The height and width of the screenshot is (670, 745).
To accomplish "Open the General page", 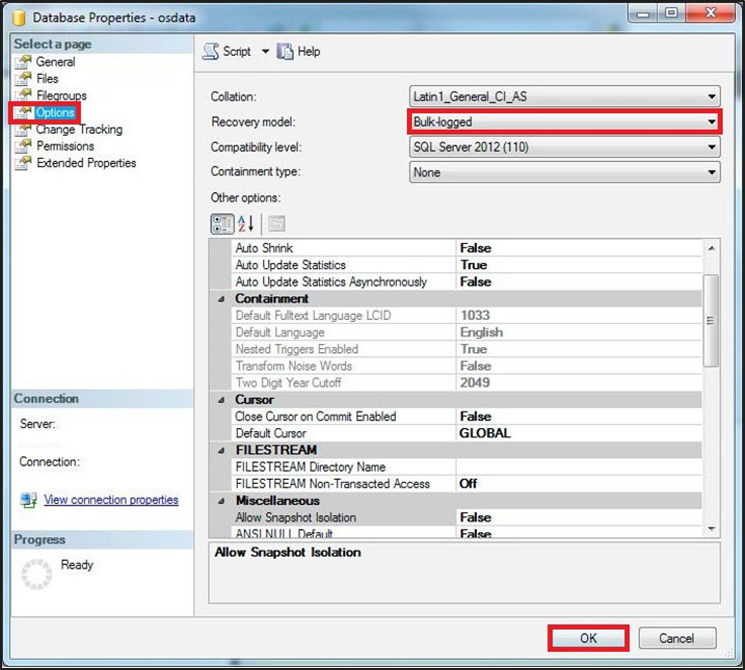I will pos(56,62).
